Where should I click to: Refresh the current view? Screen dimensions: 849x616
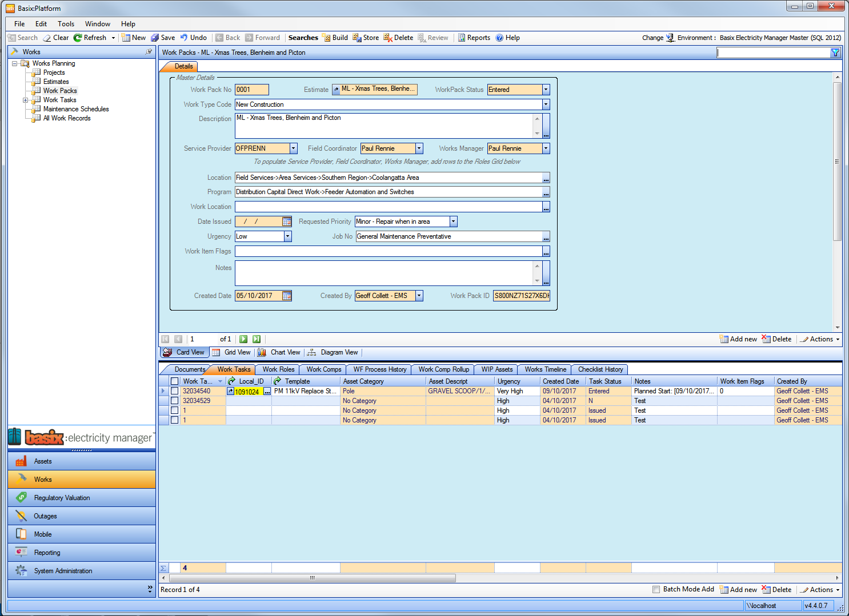(90, 37)
